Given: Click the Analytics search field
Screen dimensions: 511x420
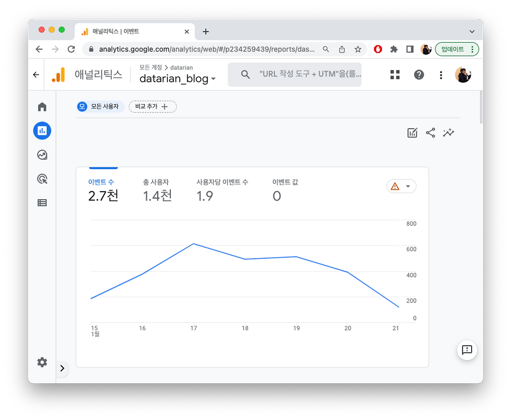Looking at the screenshot, I should click(x=295, y=74).
